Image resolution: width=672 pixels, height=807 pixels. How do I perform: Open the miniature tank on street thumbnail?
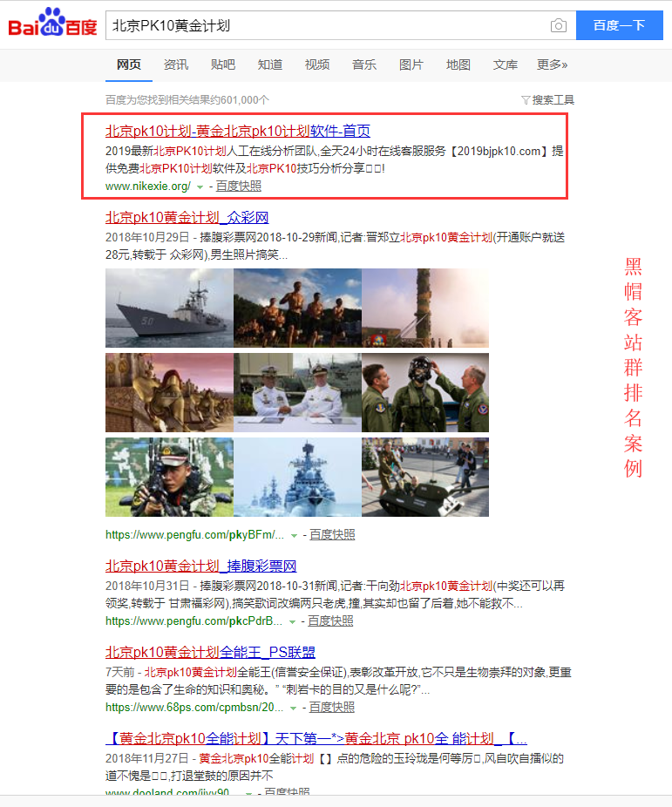pyautogui.click(x=425, y=477)
